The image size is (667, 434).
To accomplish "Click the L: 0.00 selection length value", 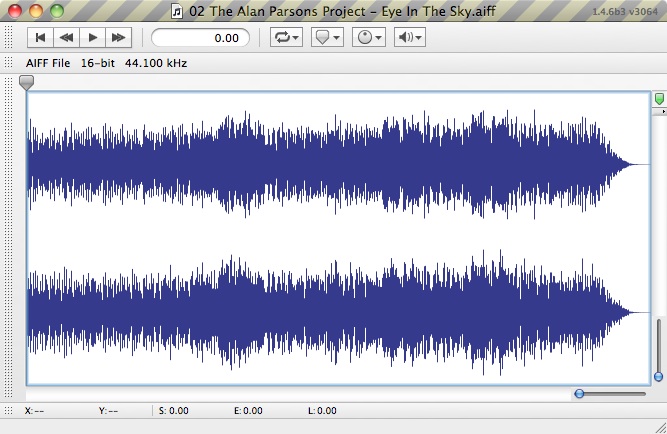I will pos(322,411).
